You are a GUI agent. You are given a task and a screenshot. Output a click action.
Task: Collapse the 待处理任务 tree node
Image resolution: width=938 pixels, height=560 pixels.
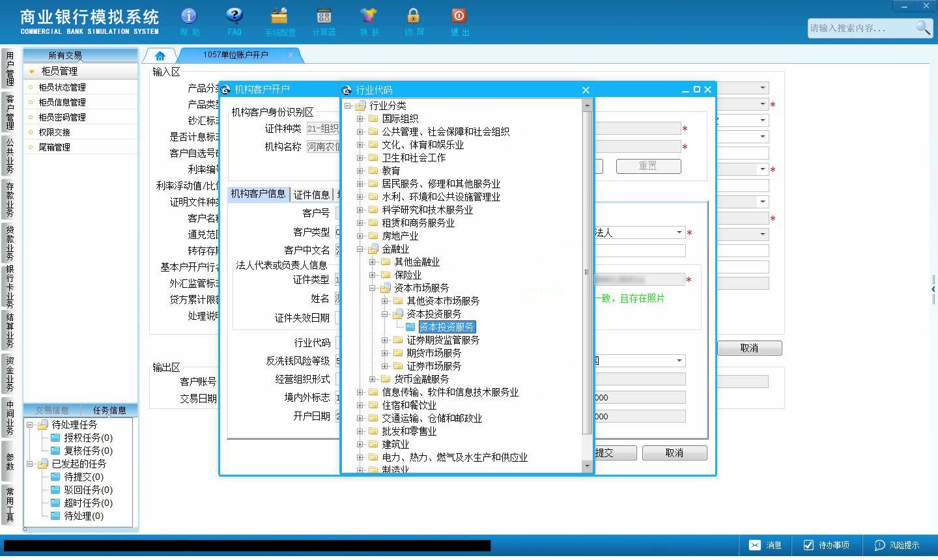30,425
